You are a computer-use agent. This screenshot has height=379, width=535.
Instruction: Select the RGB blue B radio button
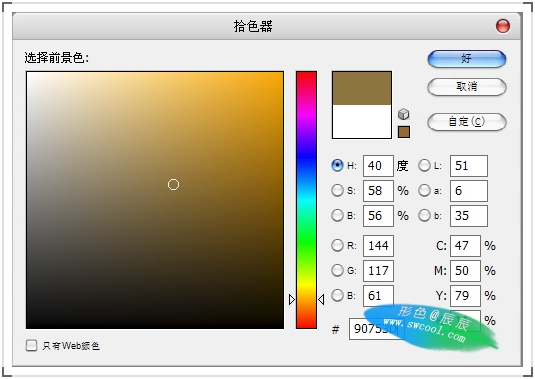click(x=337, y=295)
